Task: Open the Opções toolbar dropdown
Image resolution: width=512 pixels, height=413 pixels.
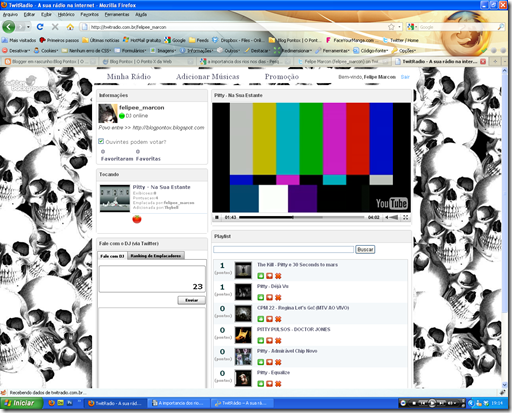Action: tap(404, 51)
